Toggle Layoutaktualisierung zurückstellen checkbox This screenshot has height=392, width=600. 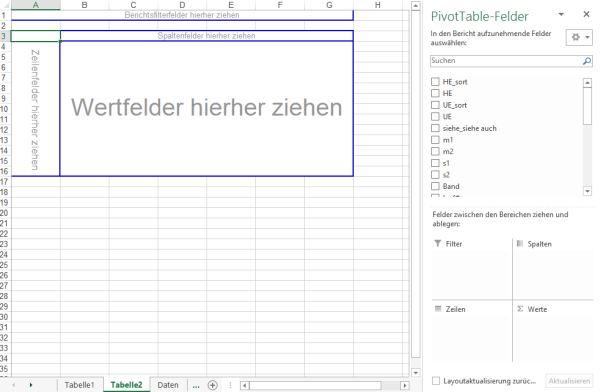(436, 381)
